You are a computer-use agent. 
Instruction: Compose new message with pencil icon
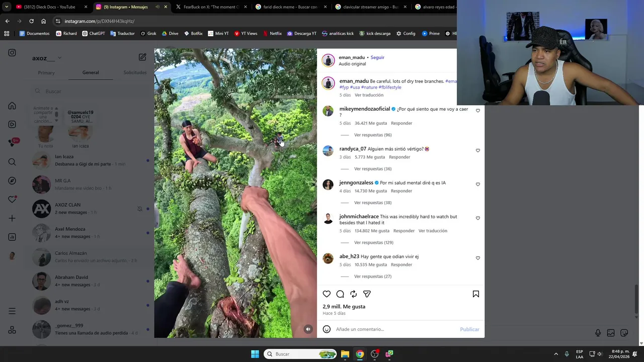142,57
